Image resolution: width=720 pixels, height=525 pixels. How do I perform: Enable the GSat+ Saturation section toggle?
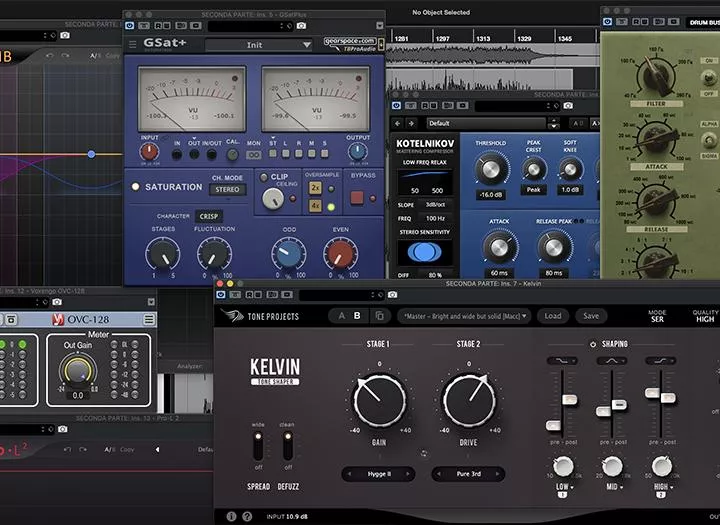135,187
